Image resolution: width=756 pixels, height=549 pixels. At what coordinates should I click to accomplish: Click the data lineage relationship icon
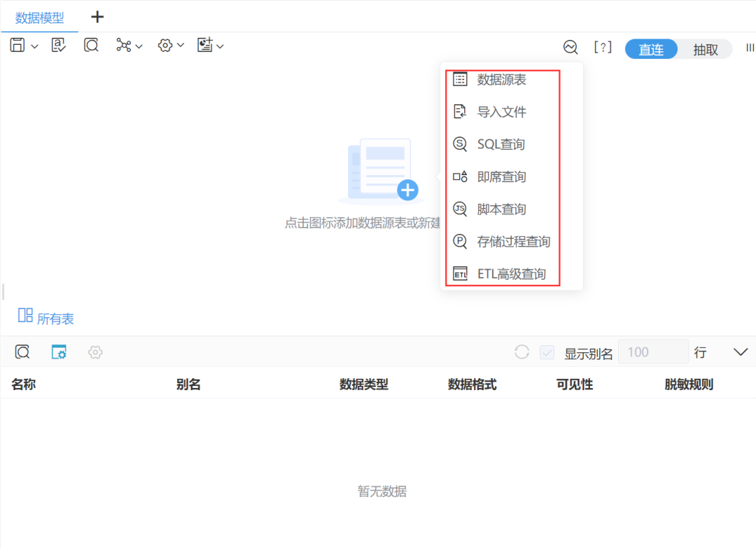click(x=123, y=45)
